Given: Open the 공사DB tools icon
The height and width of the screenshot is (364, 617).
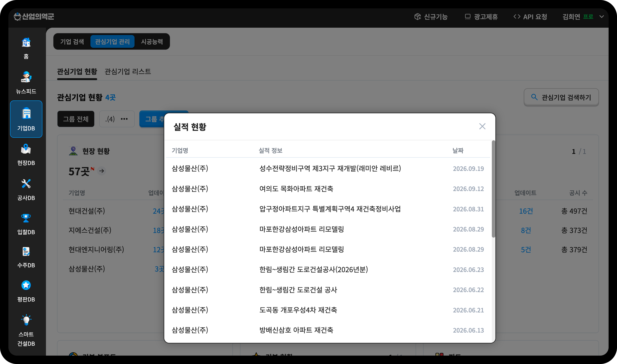Looking at the screenshot, I should pos(26,184).
